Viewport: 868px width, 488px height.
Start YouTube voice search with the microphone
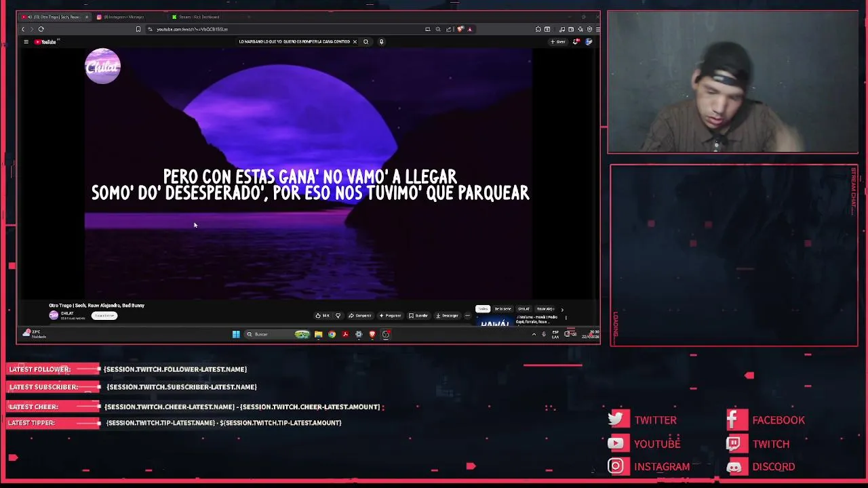pyautogui.click(x=381, y=42)
